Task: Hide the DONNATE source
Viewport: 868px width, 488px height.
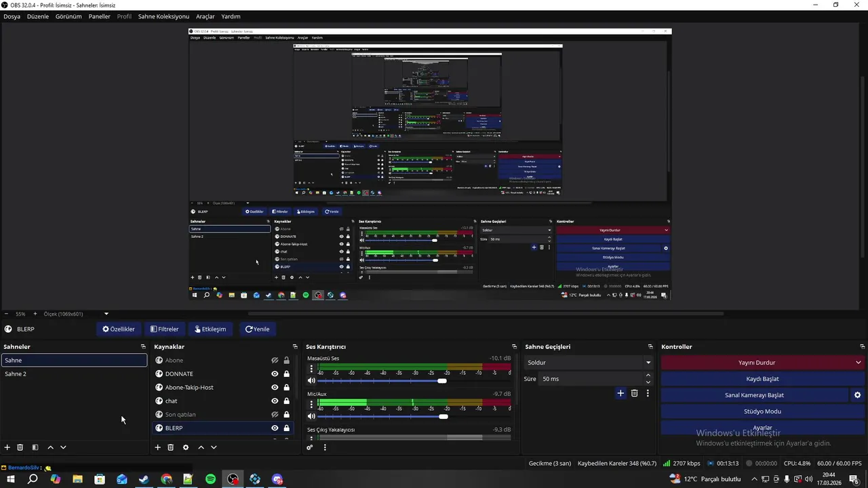Action: [275, 374]
